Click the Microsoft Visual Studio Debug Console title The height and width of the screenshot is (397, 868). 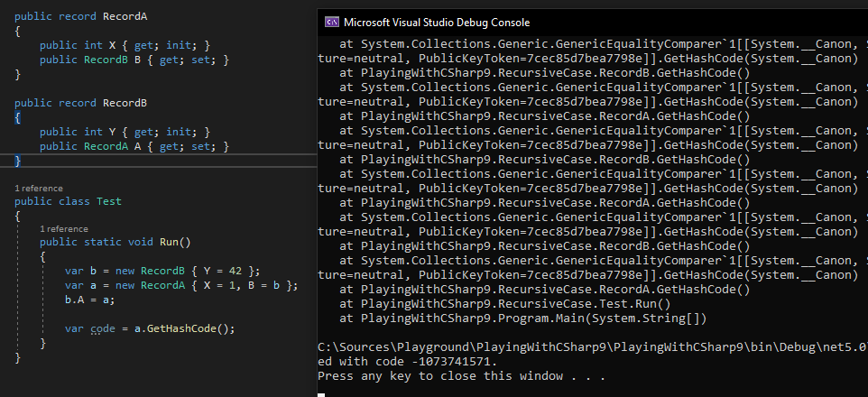pyautogui.click(x=437, y=23)
